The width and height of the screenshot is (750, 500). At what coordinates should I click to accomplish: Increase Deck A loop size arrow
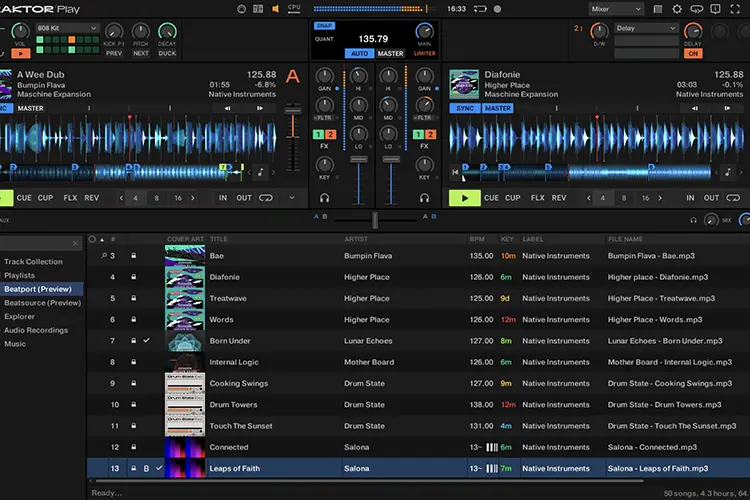point(193,198)
